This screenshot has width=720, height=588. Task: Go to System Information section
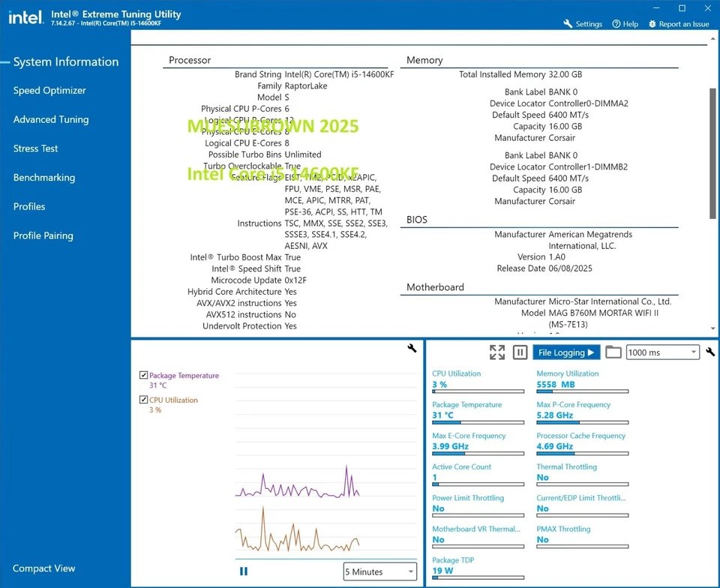click(66, 61)
